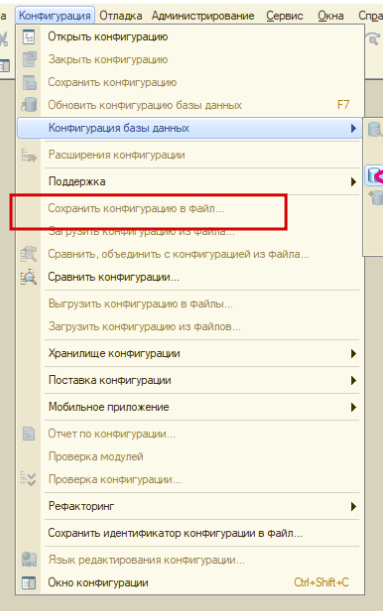Expand Поставка конфигурации submenu arrow
This screenshot has height=611, width=383.
pos(353,380)
